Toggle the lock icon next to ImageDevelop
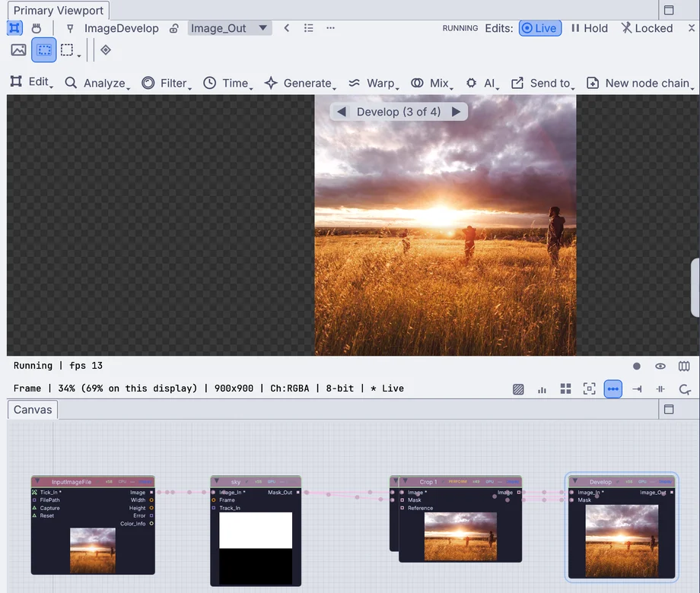This screenshot has width=700, height=593. 173,29
